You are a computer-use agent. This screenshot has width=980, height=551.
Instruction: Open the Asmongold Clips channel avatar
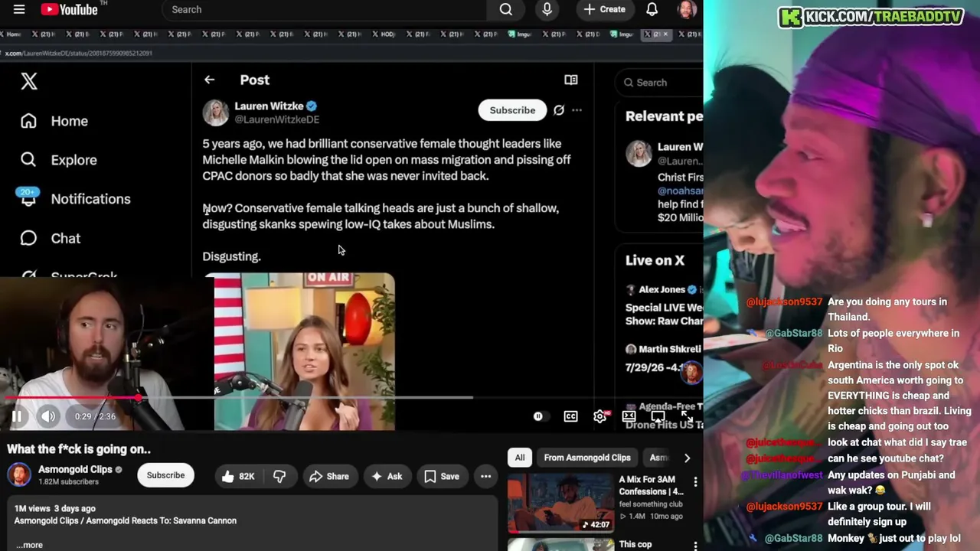coord(19,475)
